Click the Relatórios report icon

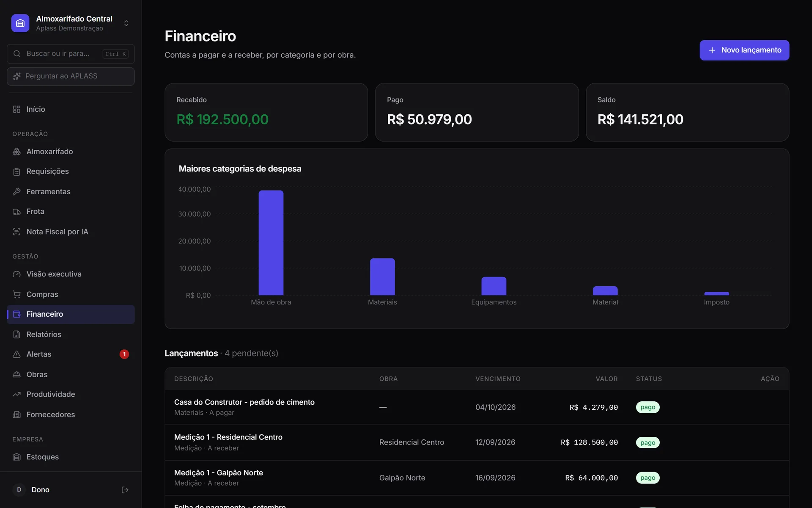tap(16, 334)
